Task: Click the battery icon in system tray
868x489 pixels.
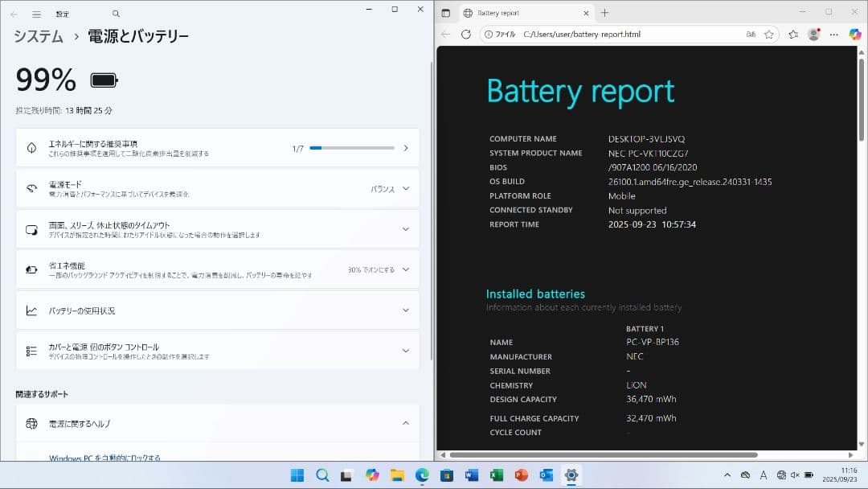Action: (808, 475)
